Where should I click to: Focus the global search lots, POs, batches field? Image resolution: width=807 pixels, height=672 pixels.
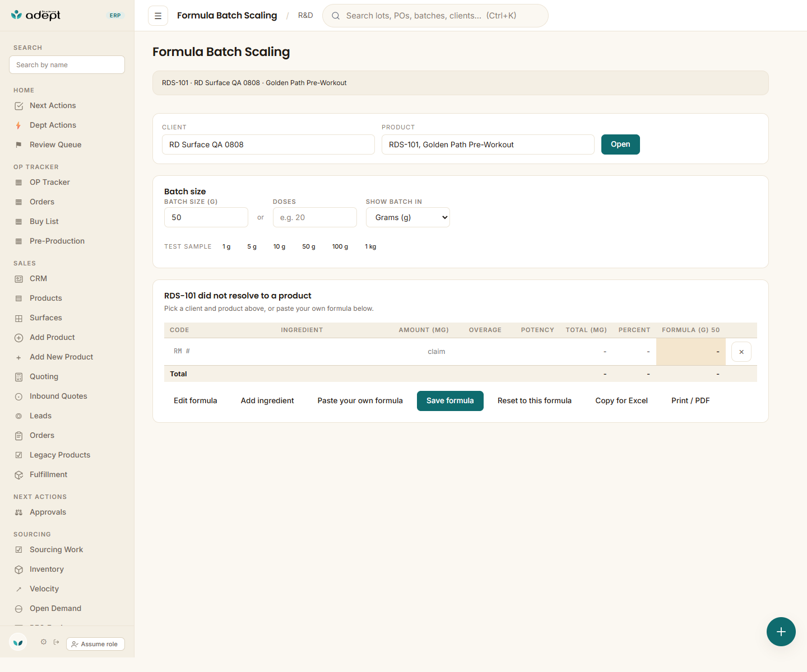click(435, 16)
